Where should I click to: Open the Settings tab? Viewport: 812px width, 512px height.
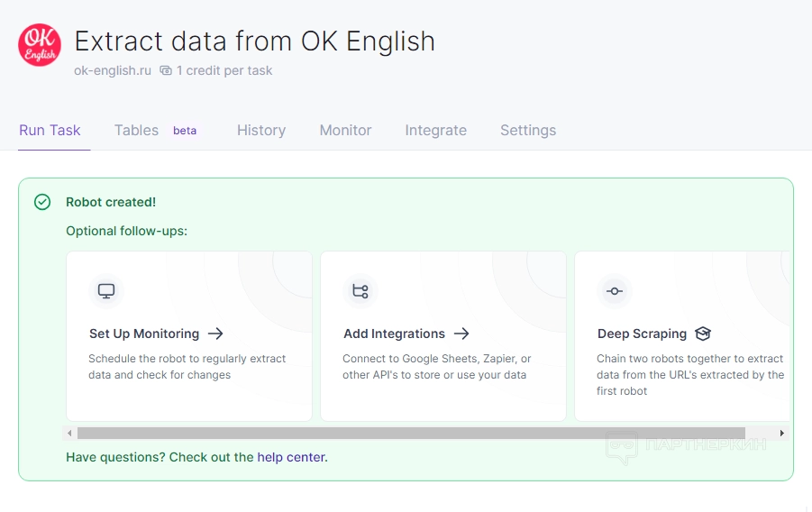tap(528, 130)
